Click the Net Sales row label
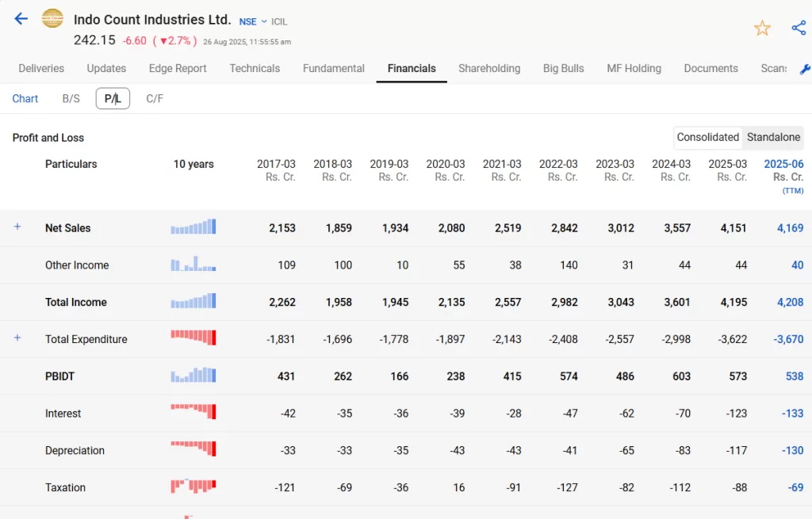 pyautogui.click(x=68, y=228)
